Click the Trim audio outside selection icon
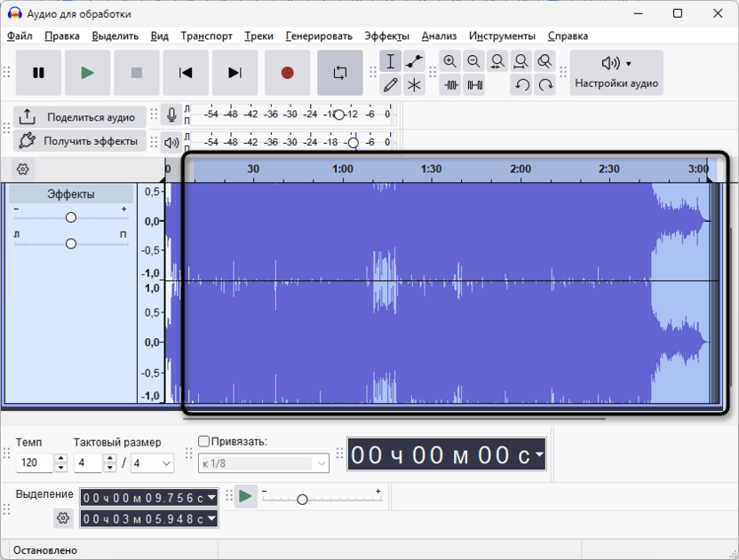 coord(451,85)
